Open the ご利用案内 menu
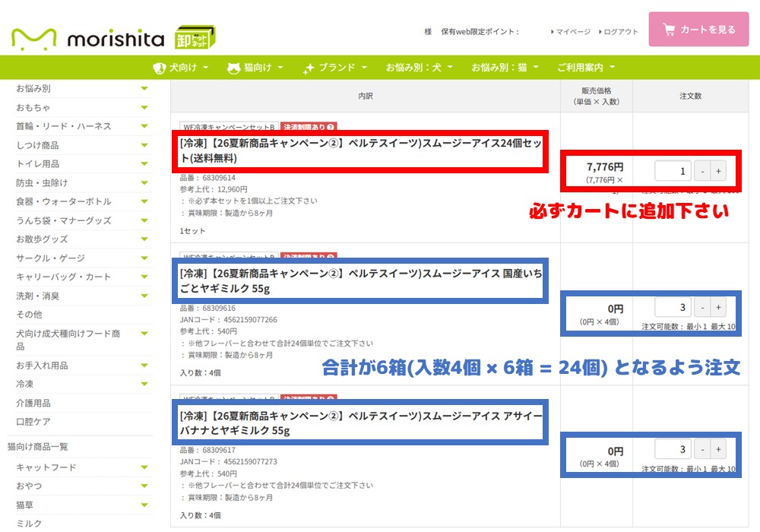 [x=585, y=68]
